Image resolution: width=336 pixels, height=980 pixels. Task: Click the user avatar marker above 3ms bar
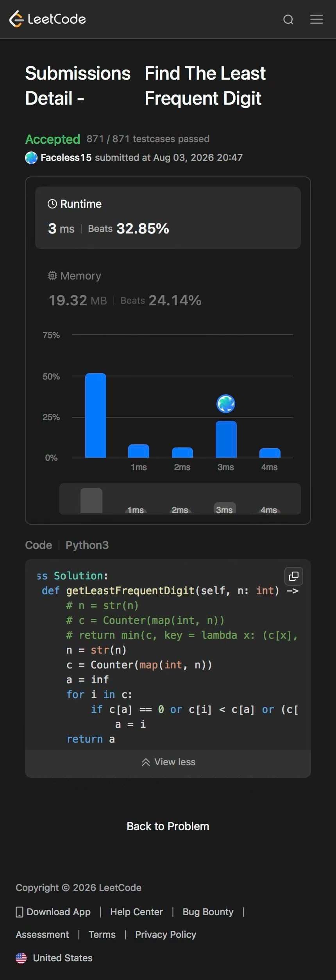(x=226, y=404)
